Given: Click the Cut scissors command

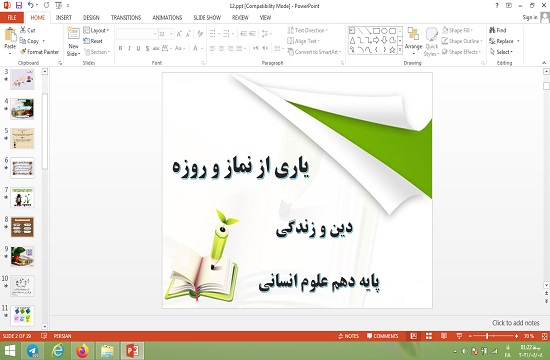Looking at the screenshot, I should coord(28,30).
